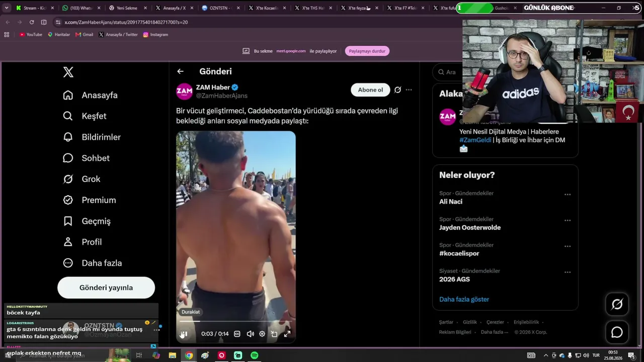The height and width of the screenshot is (362, 644).
Task: Open Grok from the sidebar
Action: click(82, 179)
